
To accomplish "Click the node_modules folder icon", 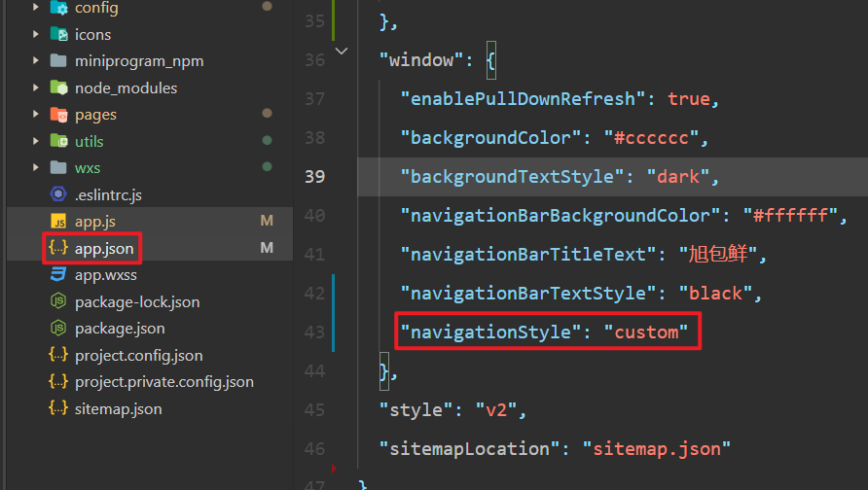I will click(x=58, y=87).
